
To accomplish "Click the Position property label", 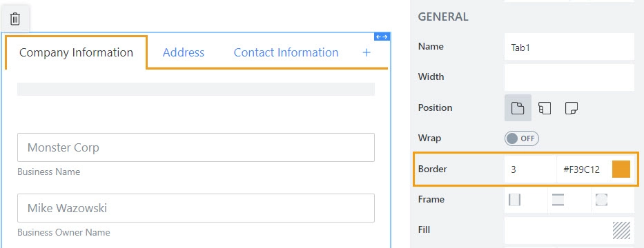I will 435,107.
